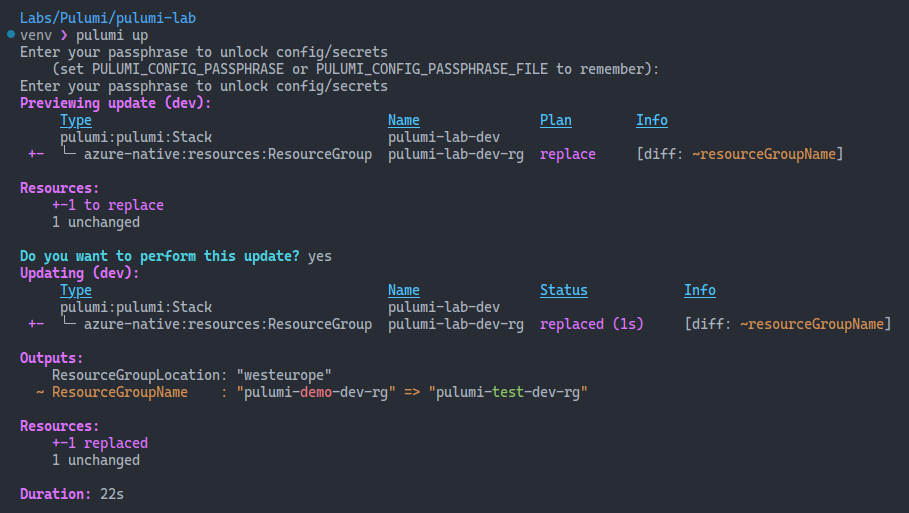Click the 'Type' header in preview table
Screen dimensions: 909x513
(x=76, y=120)
